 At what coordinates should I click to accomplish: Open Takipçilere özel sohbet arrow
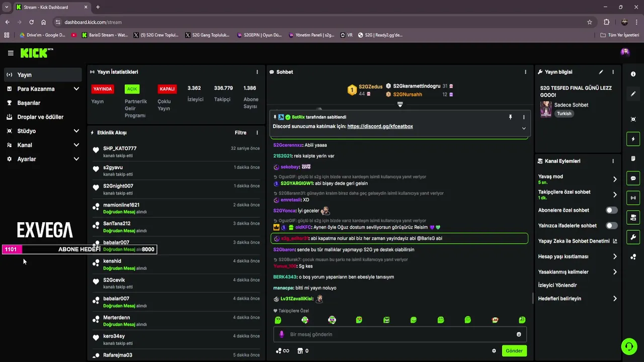pyautogui.click(x=615, y=195)
